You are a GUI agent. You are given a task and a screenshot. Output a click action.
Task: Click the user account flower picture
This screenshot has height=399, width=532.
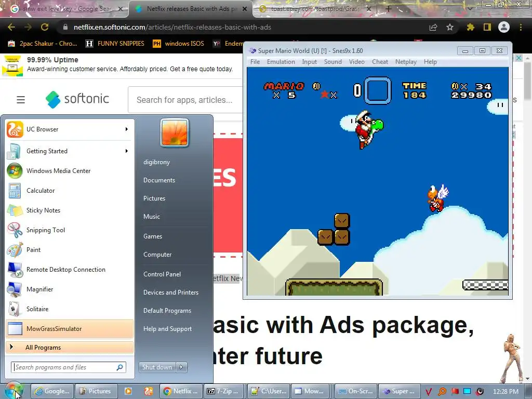click(175, 132)
